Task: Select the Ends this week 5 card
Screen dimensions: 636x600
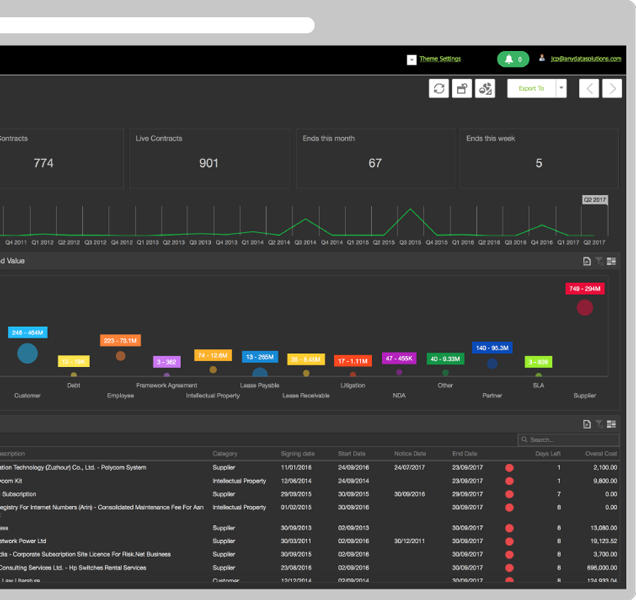Action: (x=539, y=158)
